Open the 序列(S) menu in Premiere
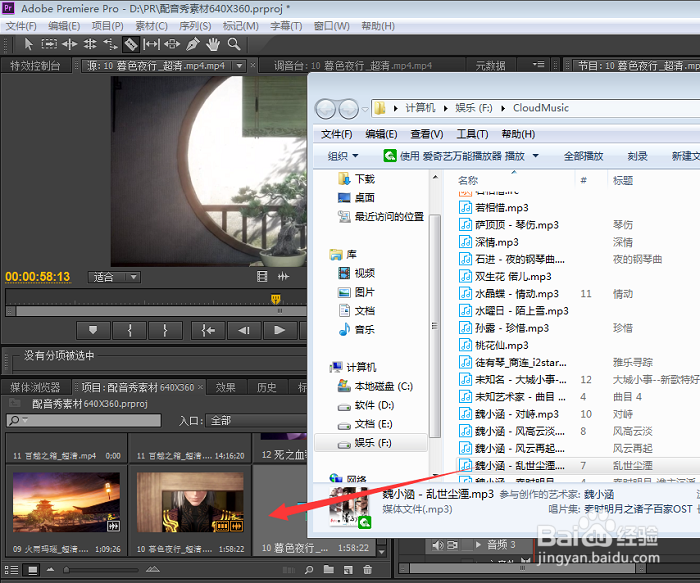700x583 pixels. click(195, 26)
